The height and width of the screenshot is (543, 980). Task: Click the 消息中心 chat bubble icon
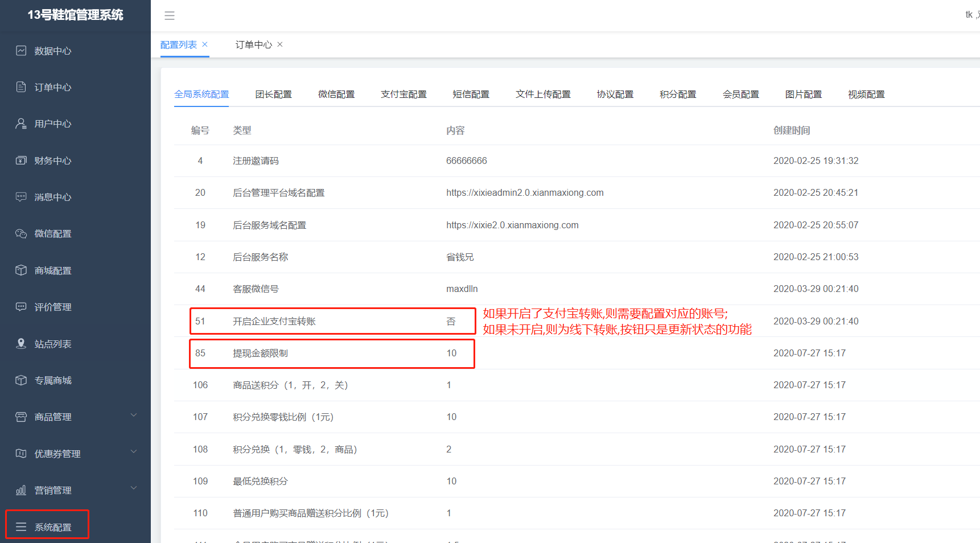21,197
